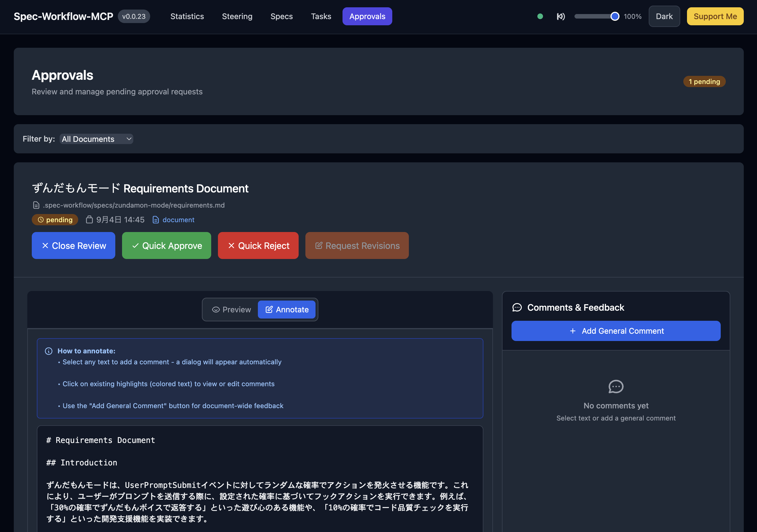The height and width of the screenshot is (532, 757).
Task: Open the All Documents filter dropdown
Action: pos(96,139)
